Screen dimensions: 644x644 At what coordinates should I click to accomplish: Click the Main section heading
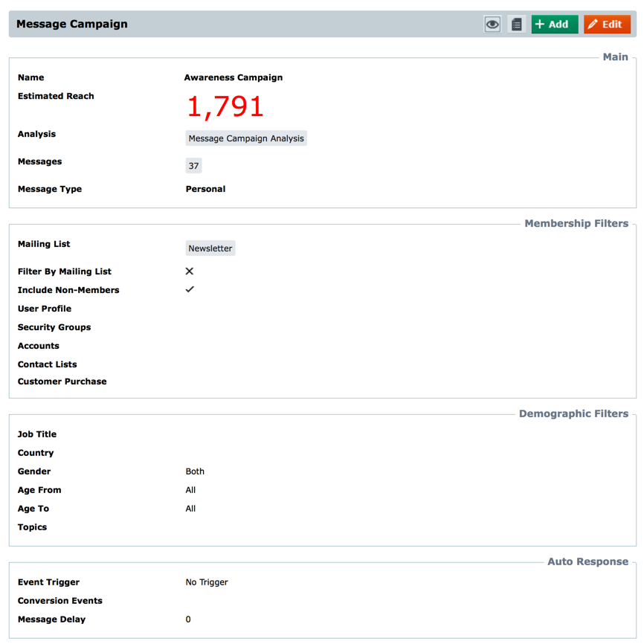coord(615,57)
